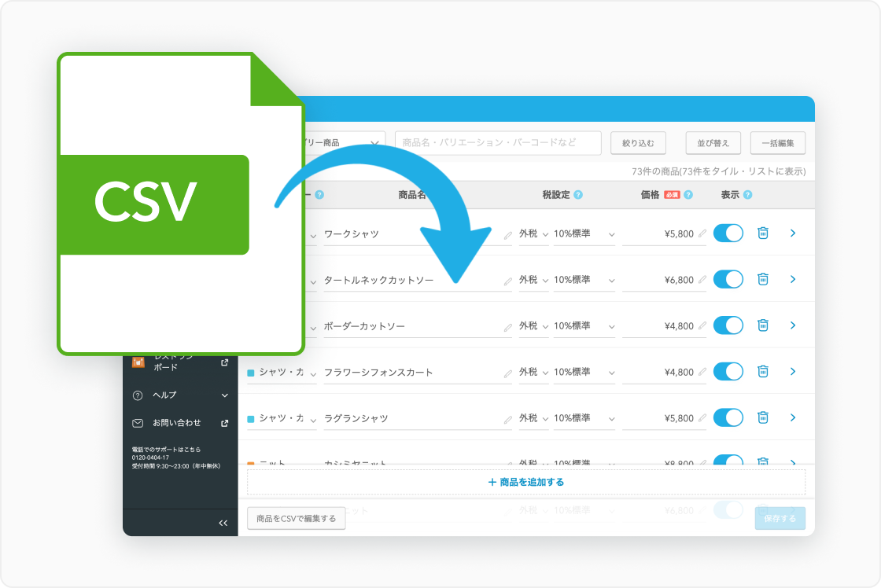Click the product name search field
Viewport: 881px width, 588px height.
point(497,143)
